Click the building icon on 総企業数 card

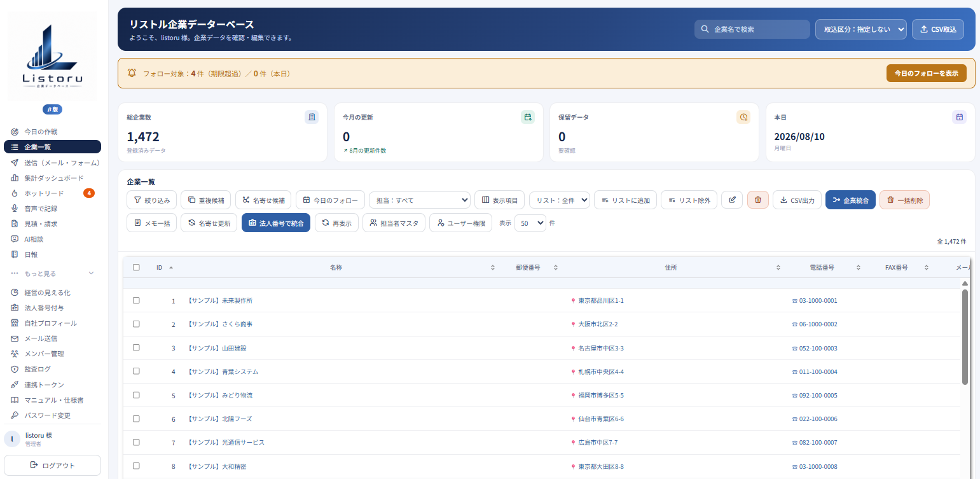312,117
